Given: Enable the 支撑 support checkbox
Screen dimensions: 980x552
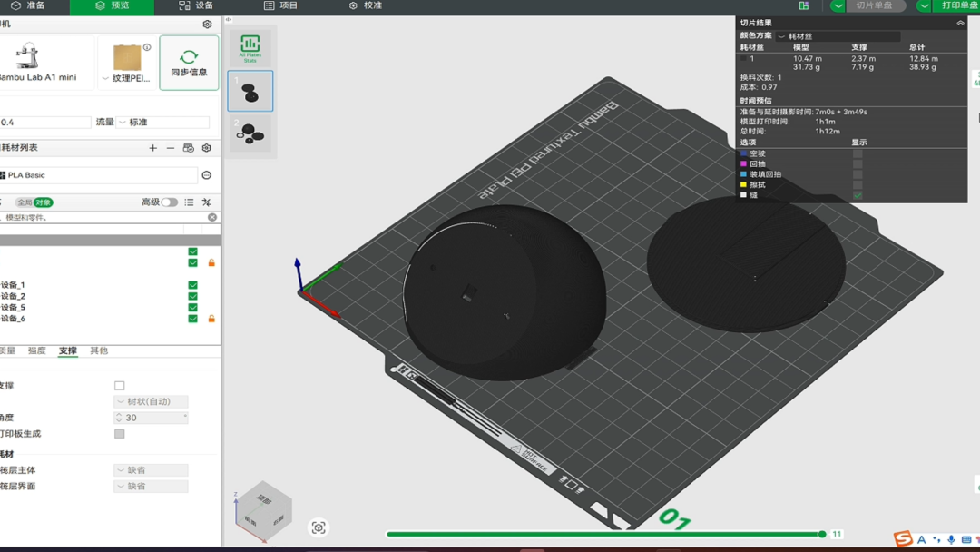Looking at the screenshot, I should point(120,386).
